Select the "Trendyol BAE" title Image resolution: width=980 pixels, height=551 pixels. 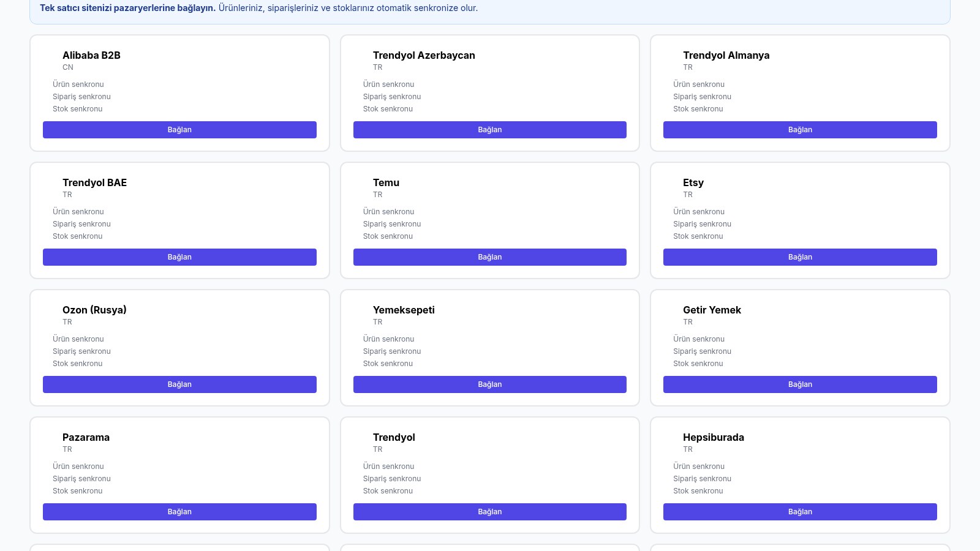pyautogui.click(x=94, y=182)
